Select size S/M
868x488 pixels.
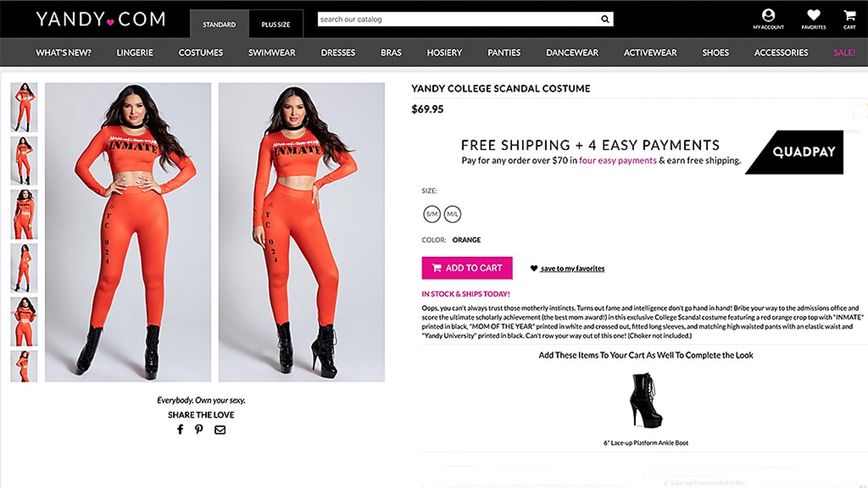(x=431, y=215)
